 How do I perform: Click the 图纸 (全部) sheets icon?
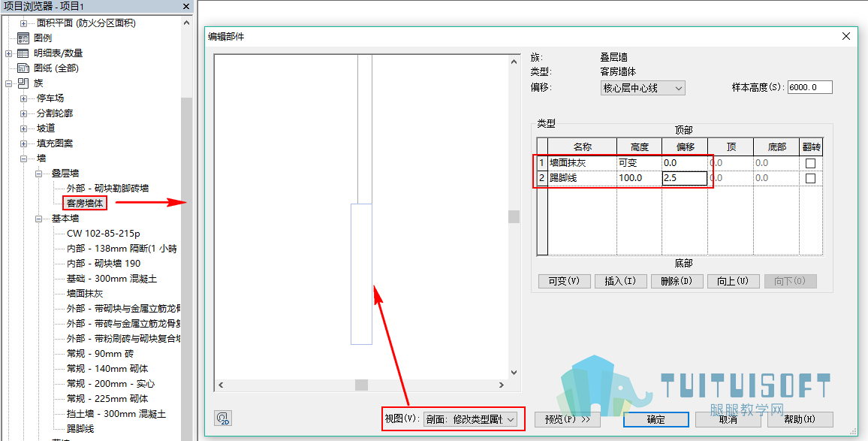tap(23, 68)
